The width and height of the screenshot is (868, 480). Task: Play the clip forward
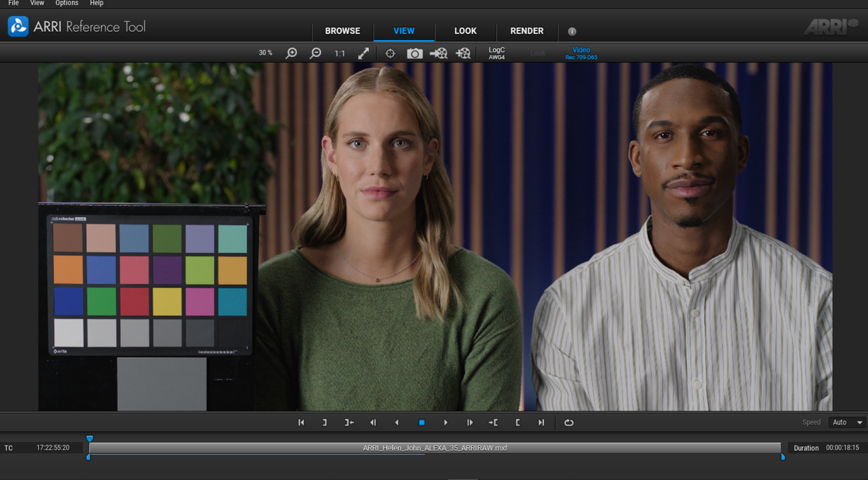446,422
